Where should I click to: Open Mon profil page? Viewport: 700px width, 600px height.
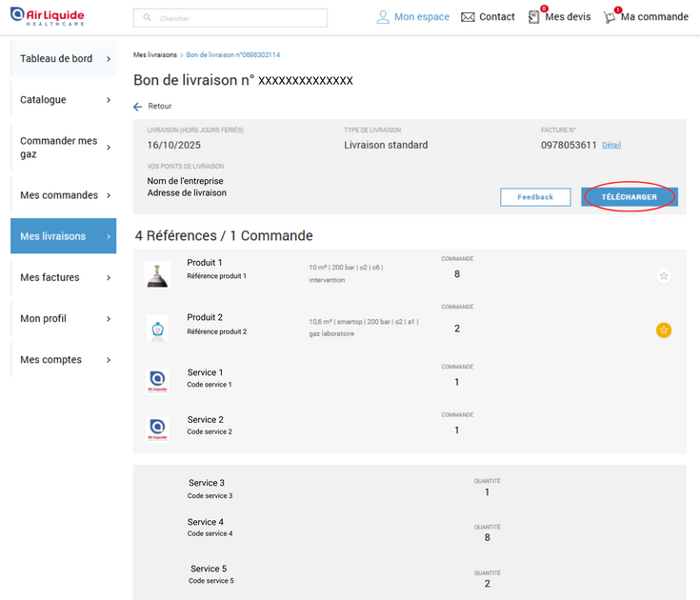pyautogui.click(x=64, y=318)
